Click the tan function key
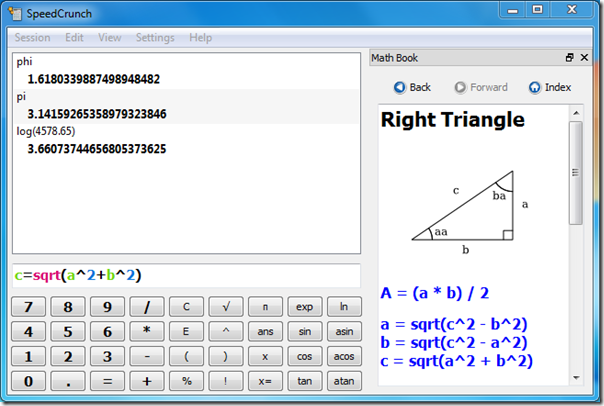 pyautogui.click(x=304, y=381)
